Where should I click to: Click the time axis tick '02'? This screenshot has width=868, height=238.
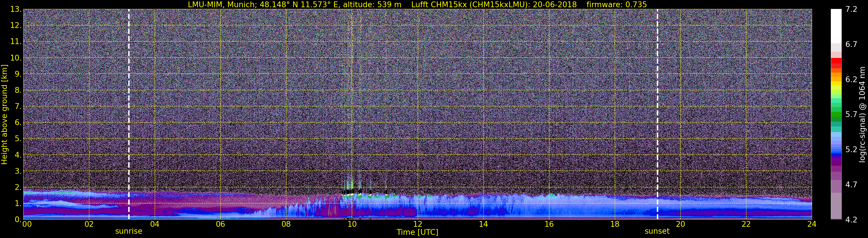tap(89, 224)
